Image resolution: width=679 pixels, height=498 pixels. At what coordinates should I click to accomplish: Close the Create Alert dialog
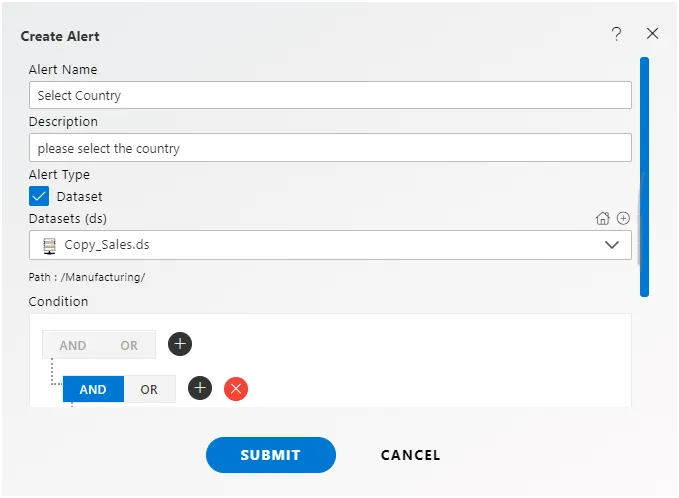[x=652, y=33]
